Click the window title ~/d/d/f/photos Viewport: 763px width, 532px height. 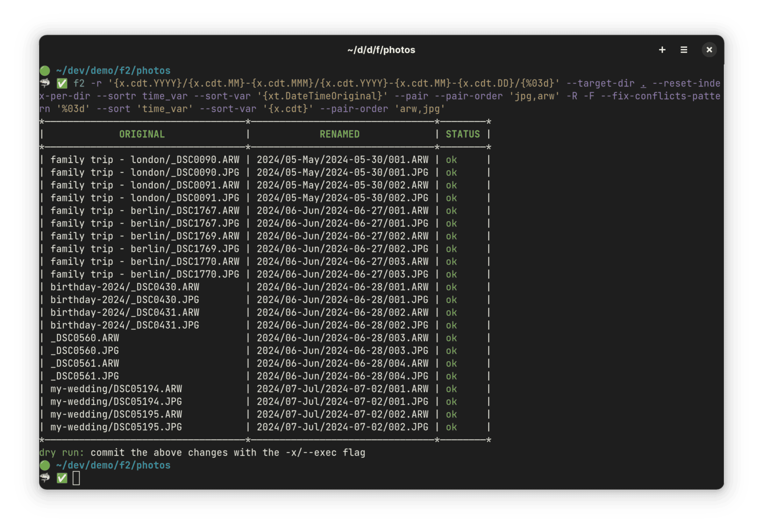click(381, 50)
